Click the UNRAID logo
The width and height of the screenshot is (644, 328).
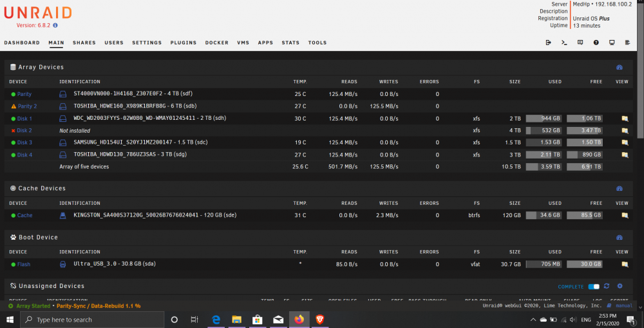[38, 13]
